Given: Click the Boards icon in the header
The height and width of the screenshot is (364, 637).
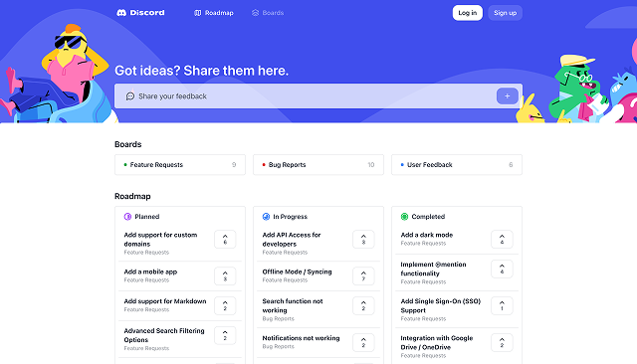Looking at the screenshot, I should pos(255,13).
